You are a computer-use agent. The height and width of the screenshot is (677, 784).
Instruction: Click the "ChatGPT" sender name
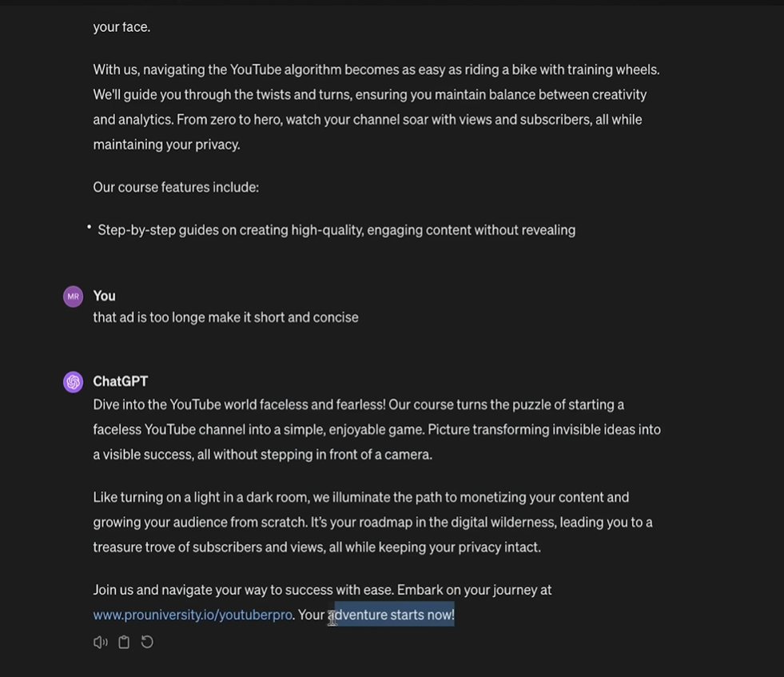click(x=121, y=381)
